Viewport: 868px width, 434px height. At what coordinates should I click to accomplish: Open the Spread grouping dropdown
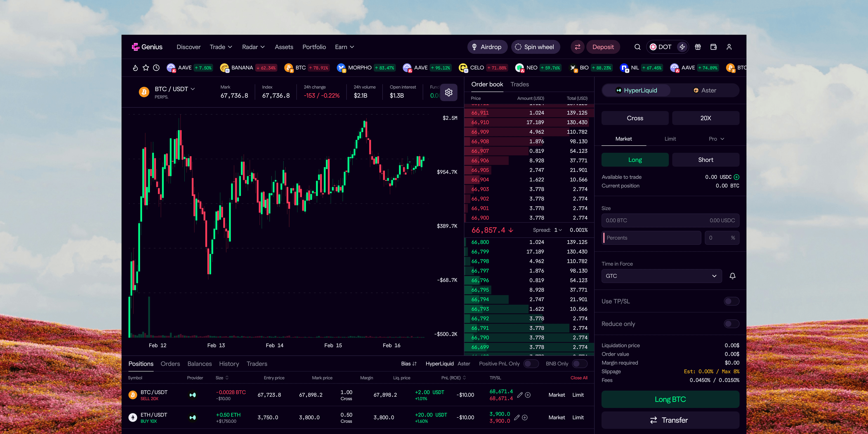tap(558, 230)
